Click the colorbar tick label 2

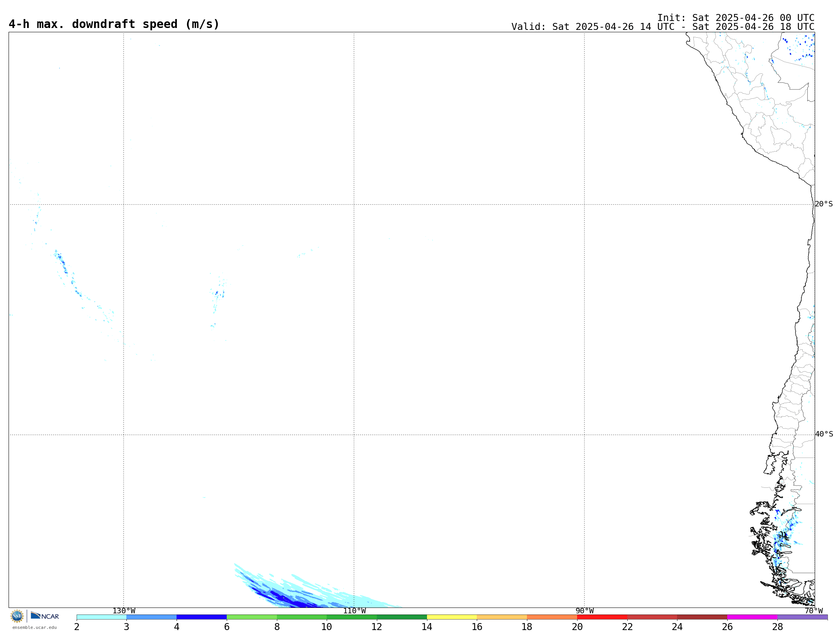point(77,627)
